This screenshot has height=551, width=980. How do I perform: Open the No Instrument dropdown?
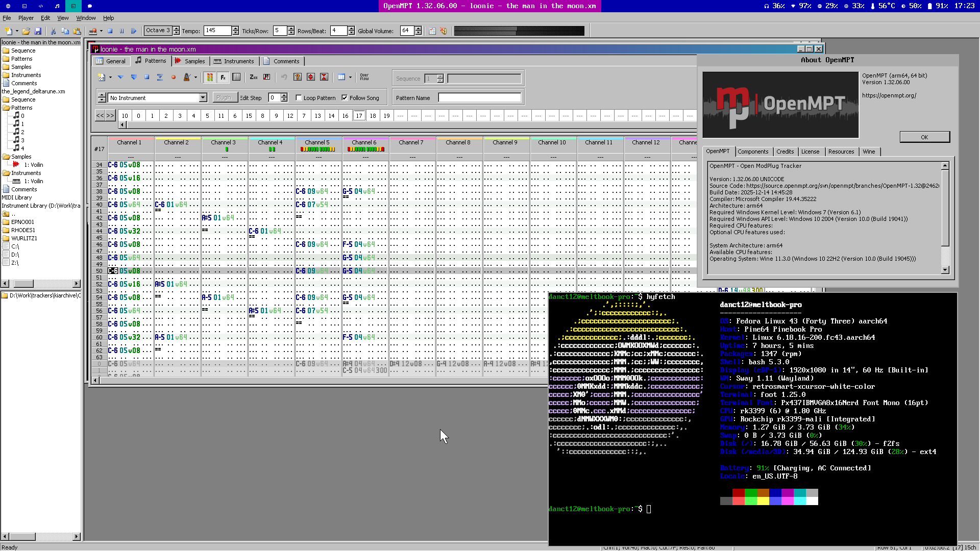tap(203, 98)
